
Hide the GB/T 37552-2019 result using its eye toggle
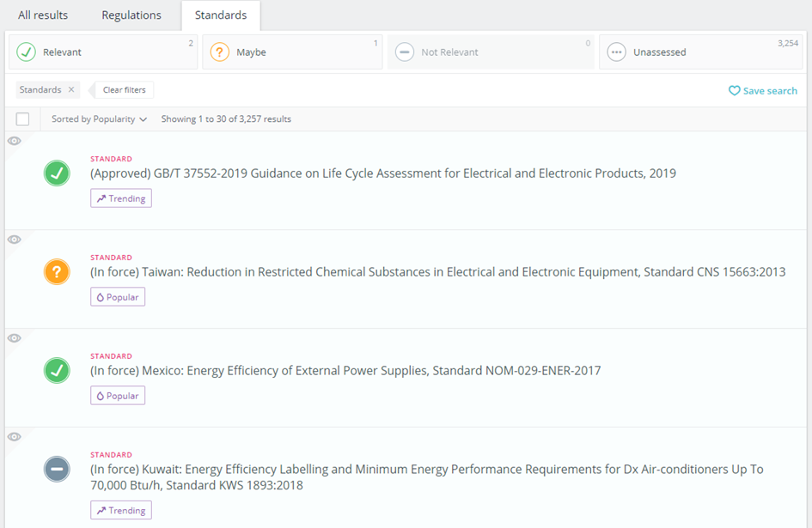pyautogui.click(x=14, y=140)
